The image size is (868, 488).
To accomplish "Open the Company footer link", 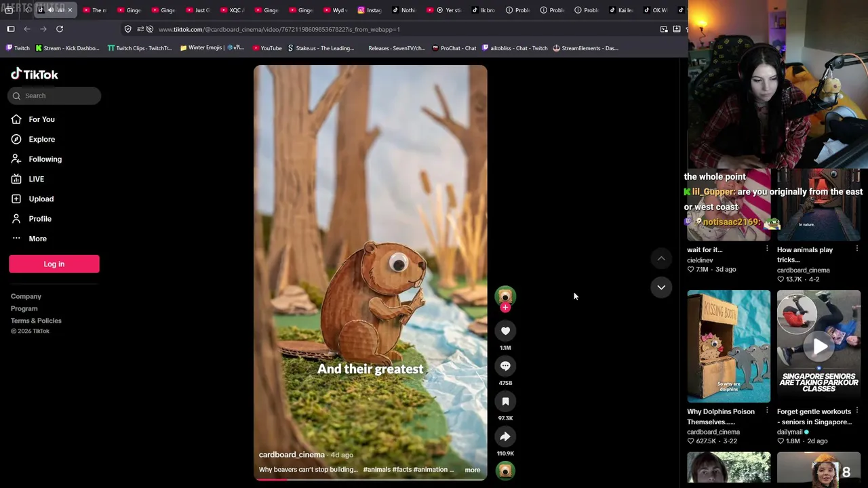I will click(x=26, y=296).
